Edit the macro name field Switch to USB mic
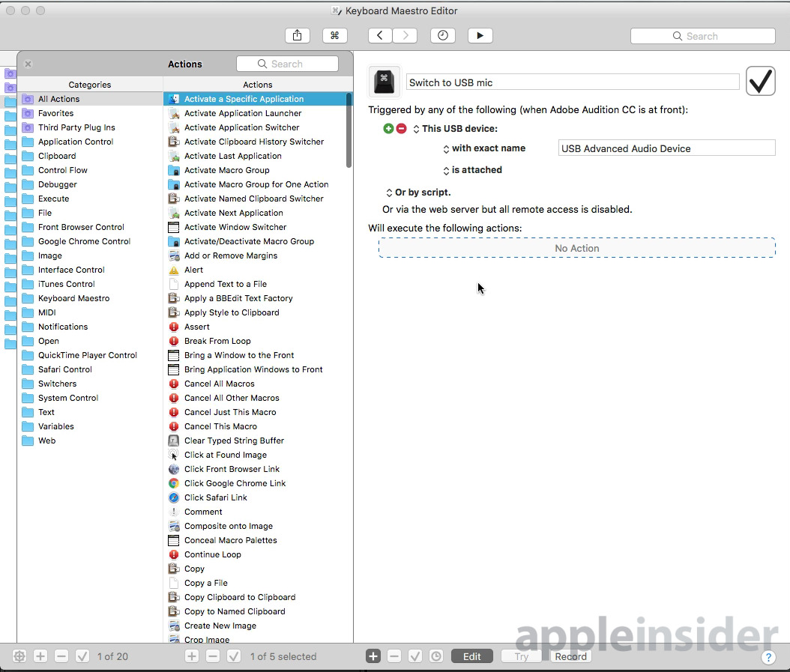The width and height of the screenshot is (790, 672). point(573,82)
